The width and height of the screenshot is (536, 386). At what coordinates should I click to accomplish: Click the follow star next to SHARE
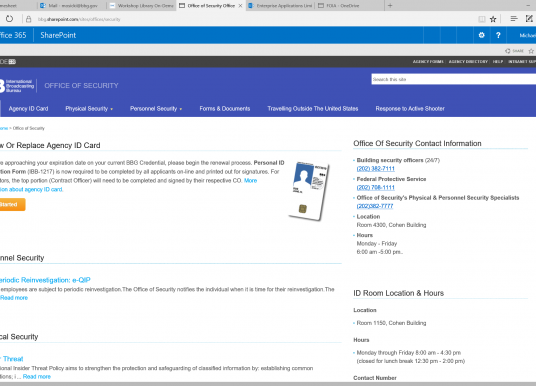tap(531, 51)
